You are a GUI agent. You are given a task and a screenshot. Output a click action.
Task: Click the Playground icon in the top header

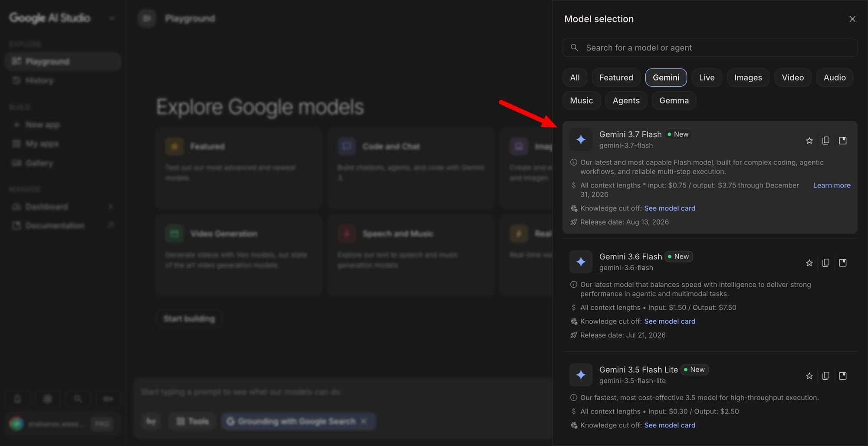(147, 18)
